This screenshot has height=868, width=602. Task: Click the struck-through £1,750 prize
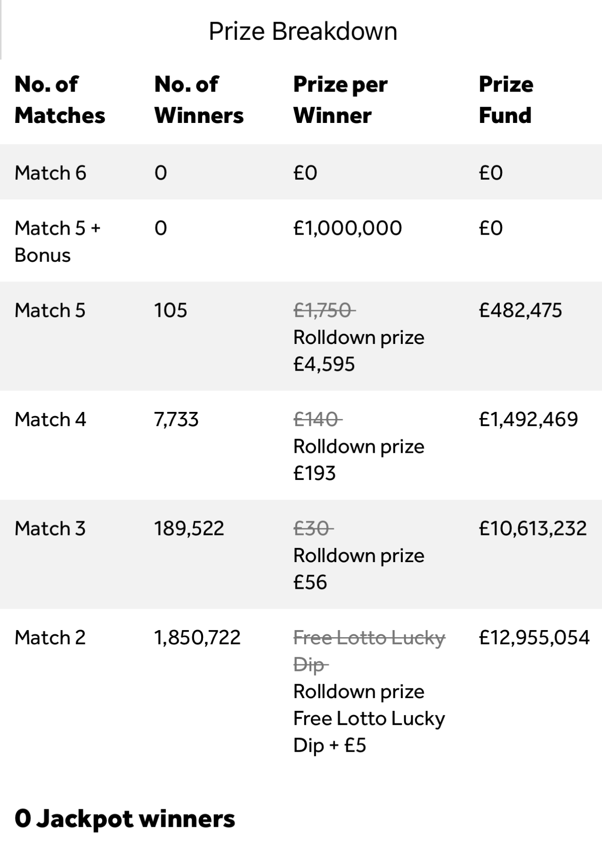[x=324, y=310]
